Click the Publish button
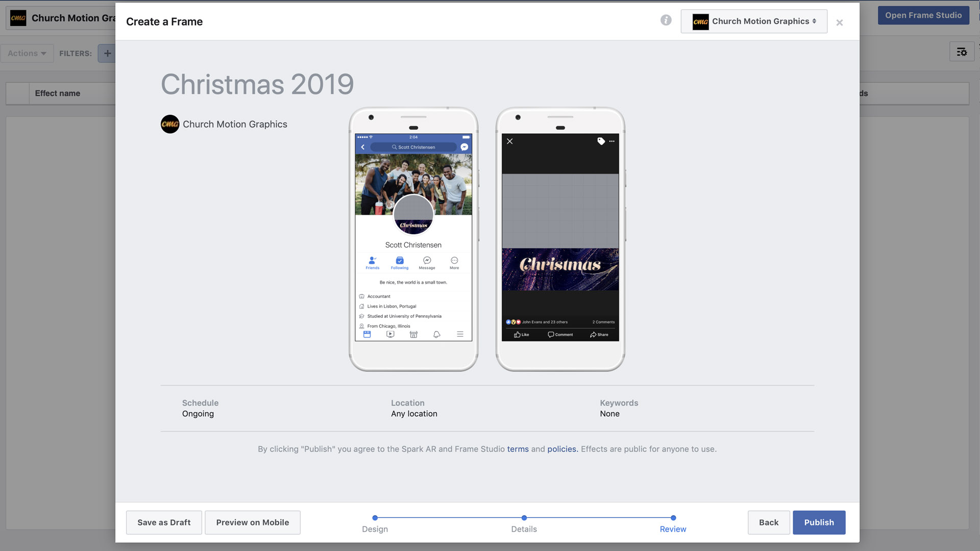The width and height of the screenshot is (980, 551). point(819,522)
